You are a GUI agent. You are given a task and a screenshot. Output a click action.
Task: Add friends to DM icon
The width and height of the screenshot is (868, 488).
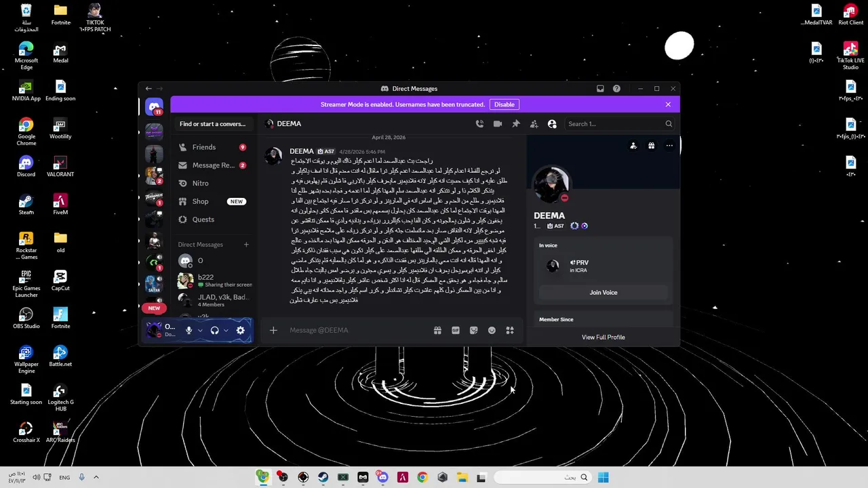(x=534, y=124)
